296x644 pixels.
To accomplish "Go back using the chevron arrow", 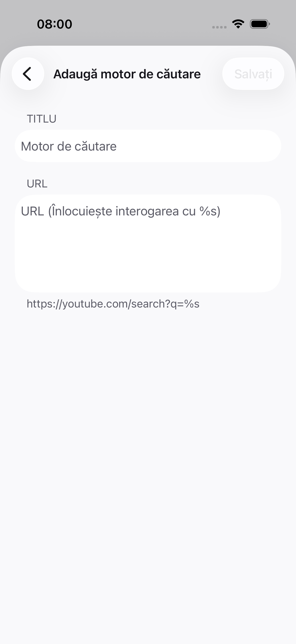I will [27, 74].
